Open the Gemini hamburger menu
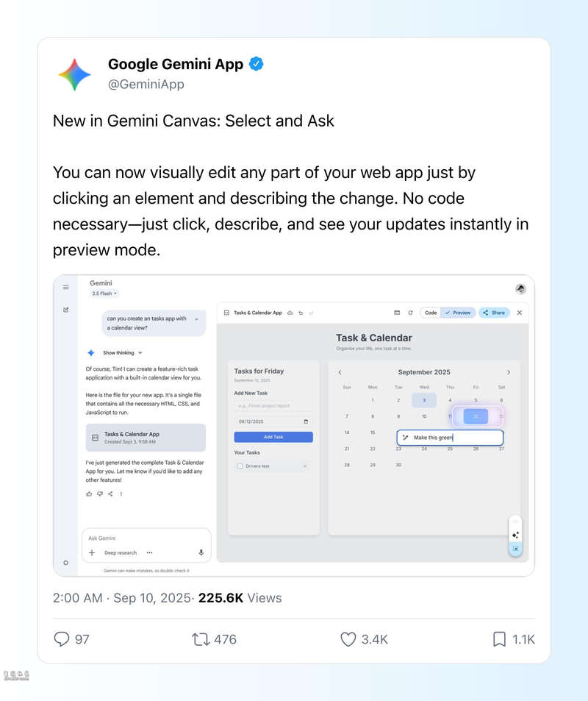Image resolution: width=588 pixels, height=701 pixels. (65, 287)
